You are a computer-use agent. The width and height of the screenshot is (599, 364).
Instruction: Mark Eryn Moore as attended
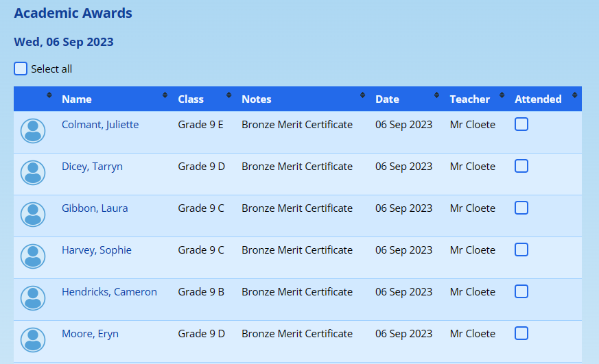pos(521,333)
